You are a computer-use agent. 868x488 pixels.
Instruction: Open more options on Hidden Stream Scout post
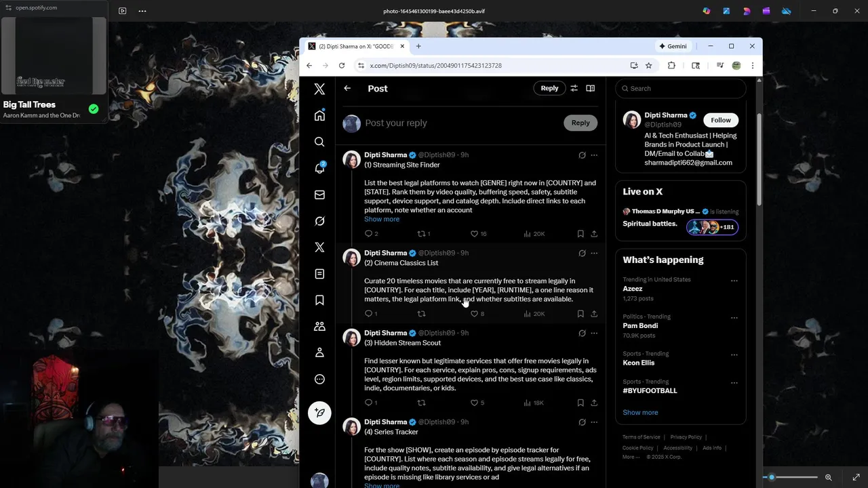point(594,333)
